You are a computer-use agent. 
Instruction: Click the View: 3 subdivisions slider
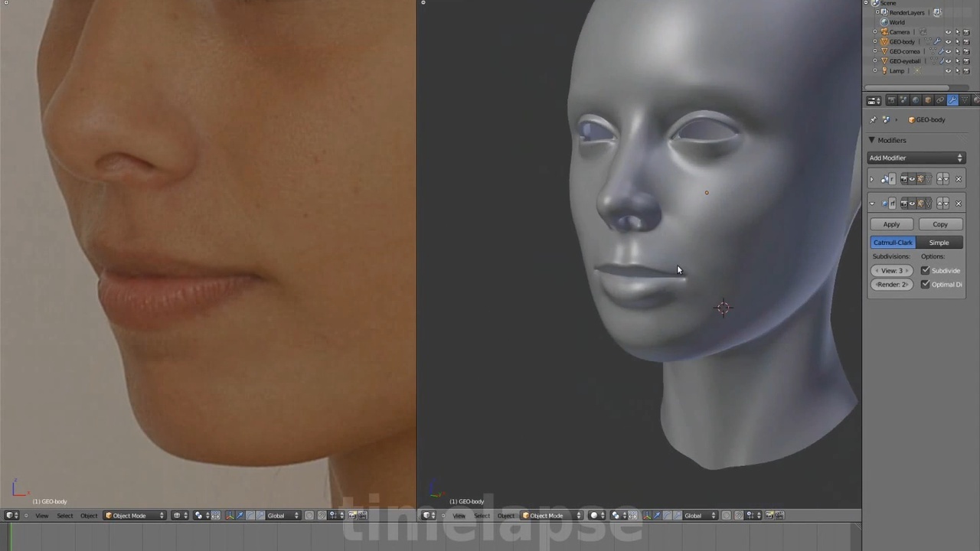coord(891,270)
